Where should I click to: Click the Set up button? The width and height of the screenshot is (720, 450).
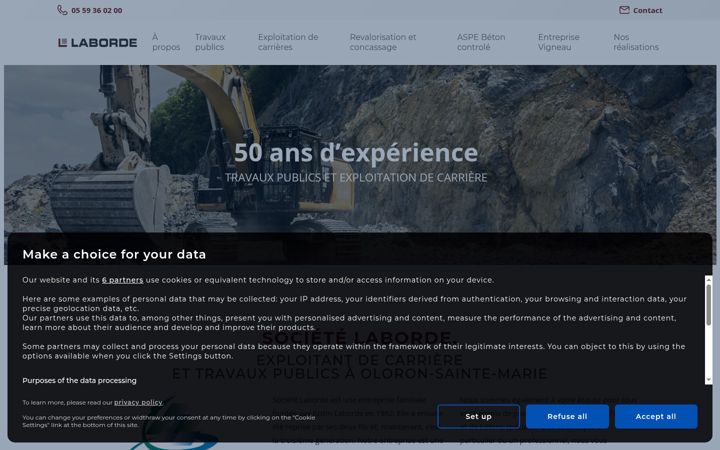coord(478,416)
